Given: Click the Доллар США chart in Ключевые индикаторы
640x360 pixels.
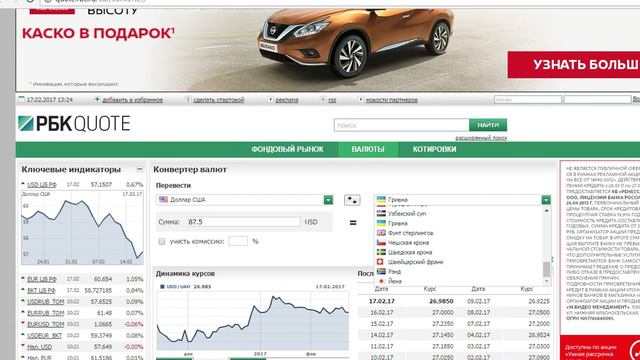Looking at the screenshot, I should pos(82,228).
